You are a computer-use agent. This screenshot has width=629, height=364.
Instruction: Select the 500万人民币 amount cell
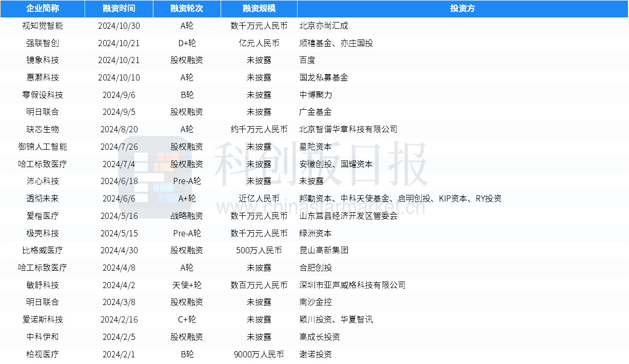point(259,250)
